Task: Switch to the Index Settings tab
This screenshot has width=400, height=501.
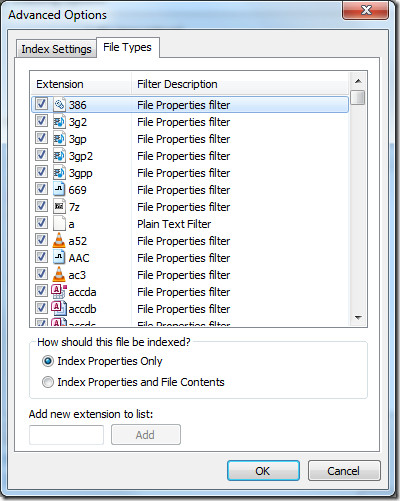Action: [x=56, y=49]
